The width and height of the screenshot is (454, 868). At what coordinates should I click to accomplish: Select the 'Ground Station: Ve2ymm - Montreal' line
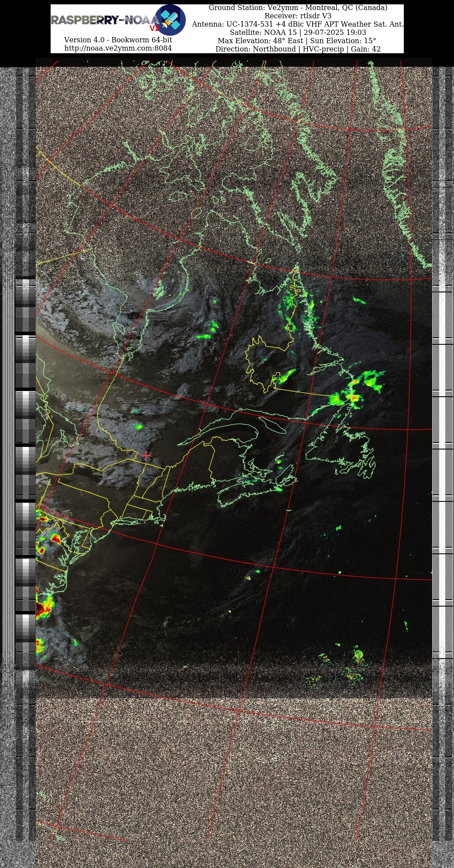[298, 7]
